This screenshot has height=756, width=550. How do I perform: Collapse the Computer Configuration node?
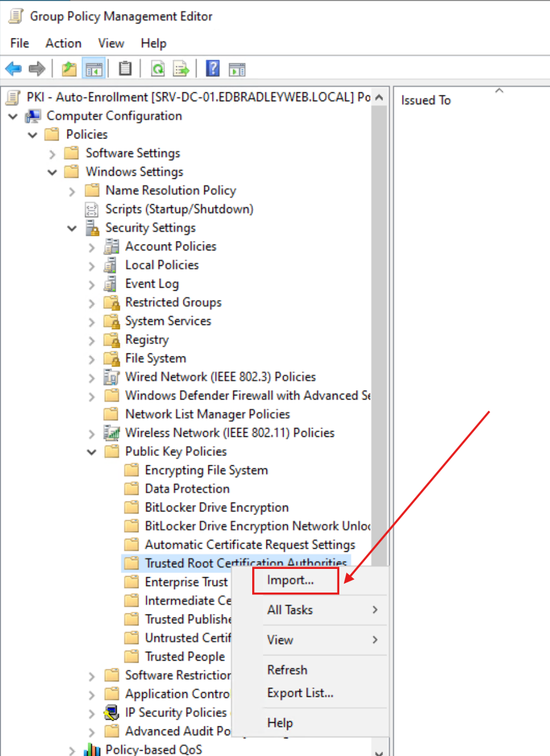(x=13, y=116)
